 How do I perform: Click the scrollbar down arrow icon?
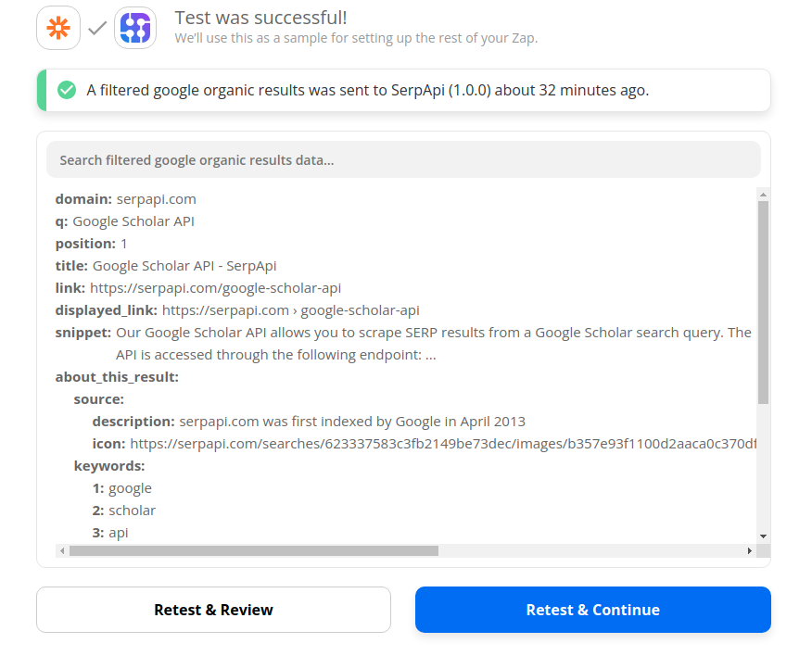(x=762, y=534)
